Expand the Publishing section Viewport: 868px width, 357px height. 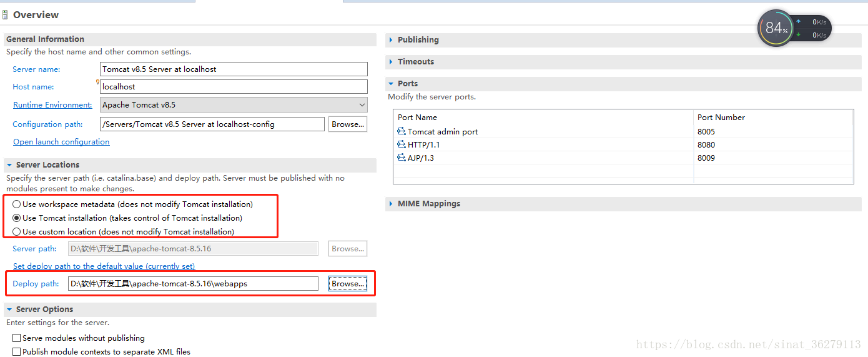coord(391,40)
